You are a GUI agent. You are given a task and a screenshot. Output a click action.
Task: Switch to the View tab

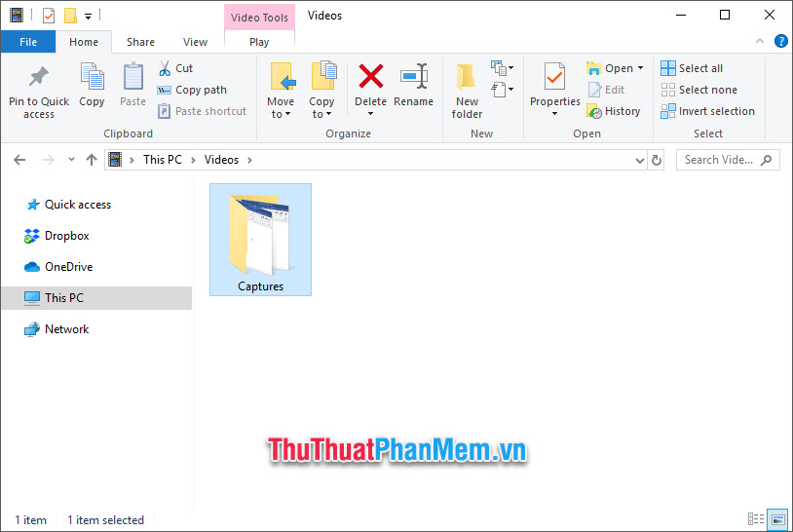coord(195,42)
